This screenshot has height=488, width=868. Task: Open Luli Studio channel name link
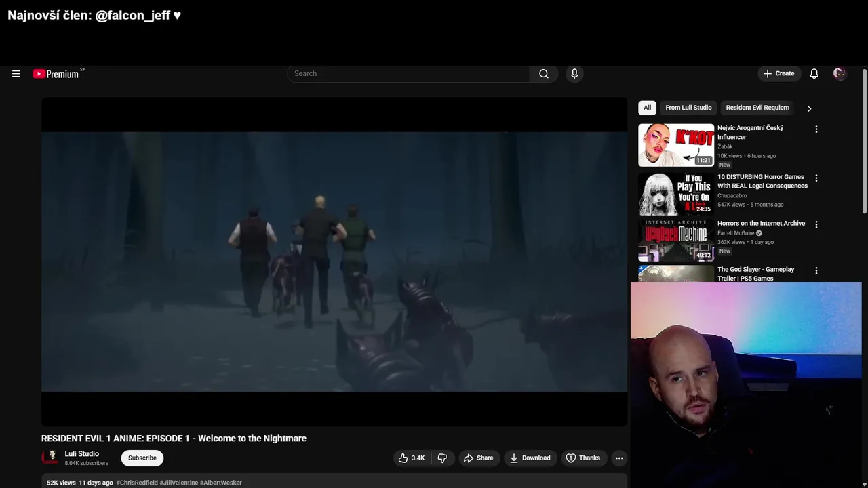(81, 454)
